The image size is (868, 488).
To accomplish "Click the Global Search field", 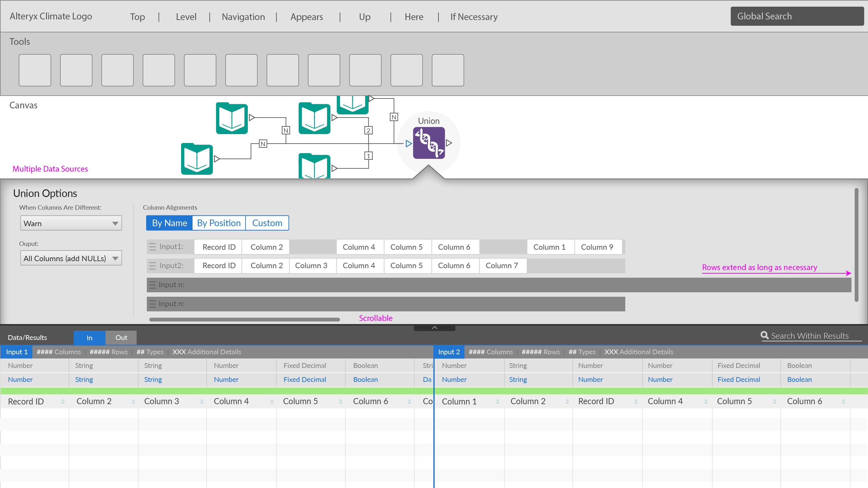I will point(797,16).
